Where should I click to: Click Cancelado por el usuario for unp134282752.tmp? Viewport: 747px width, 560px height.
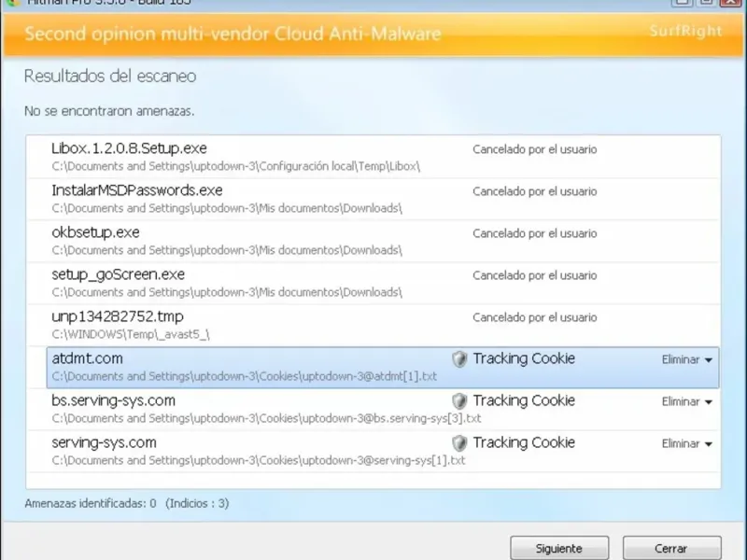click(534, 317)
